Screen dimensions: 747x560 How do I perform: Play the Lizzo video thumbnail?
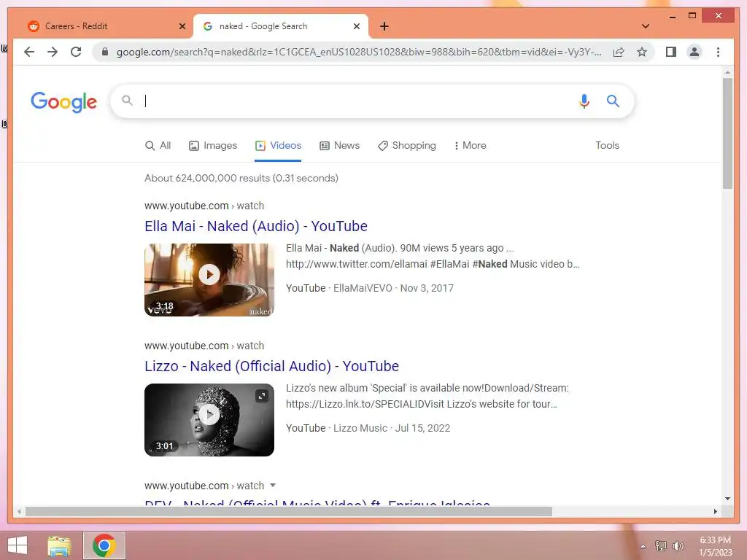click(209, 419)
